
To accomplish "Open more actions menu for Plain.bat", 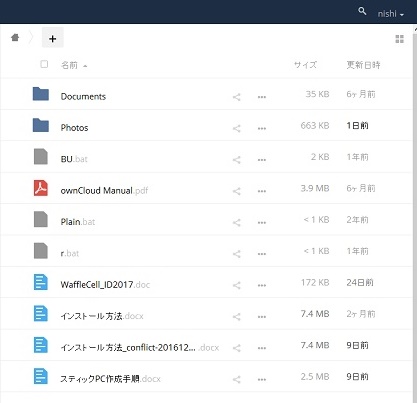I will pyautogui.click(x=262, y=223).
